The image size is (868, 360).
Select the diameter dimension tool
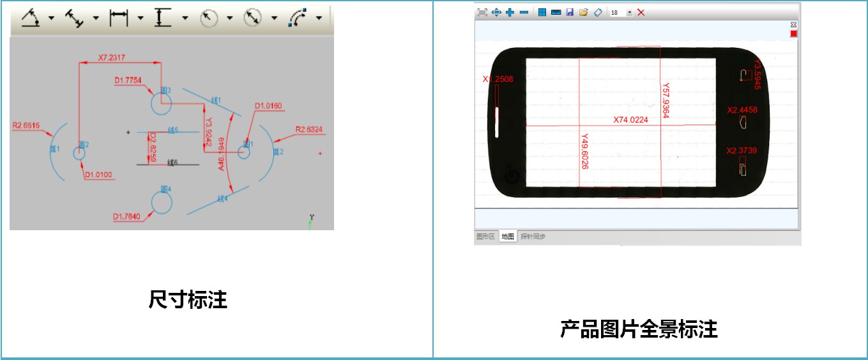pos(253,18)
